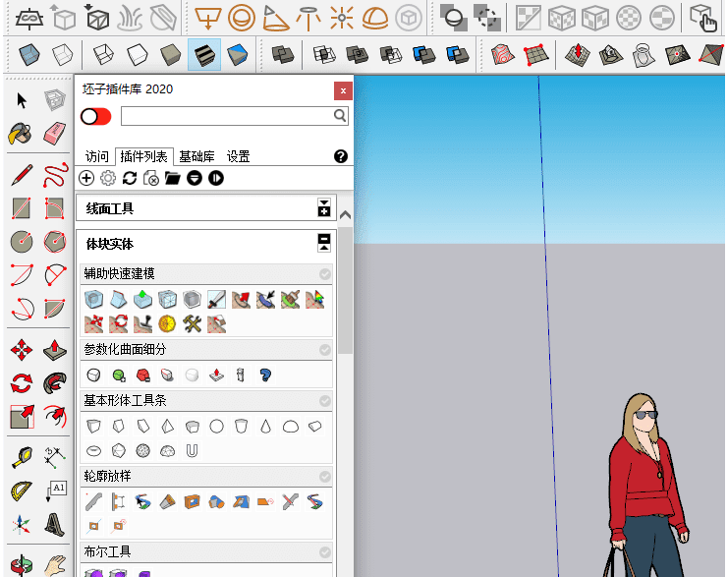Toggle the 辅助快速建模 section checkmark

[x=325, y=274]
